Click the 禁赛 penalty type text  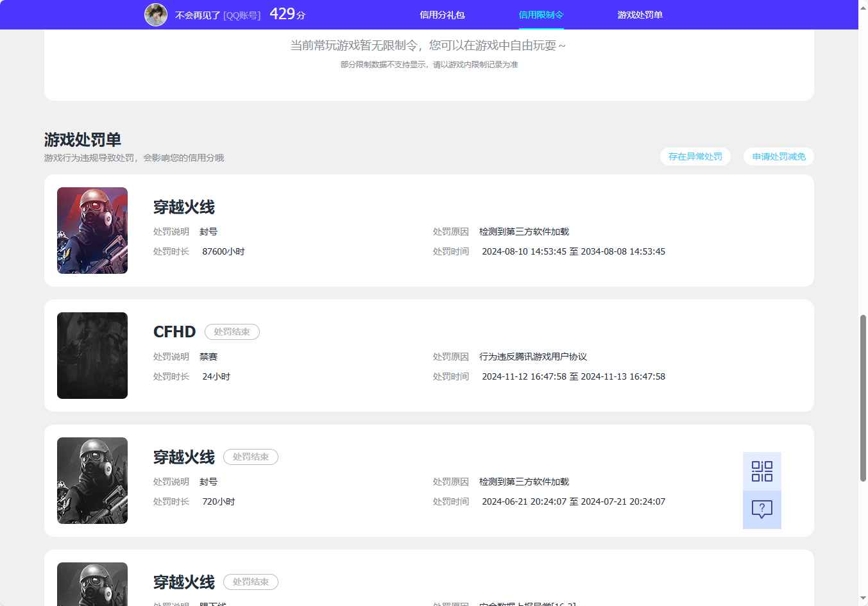[x=208, y=357]
